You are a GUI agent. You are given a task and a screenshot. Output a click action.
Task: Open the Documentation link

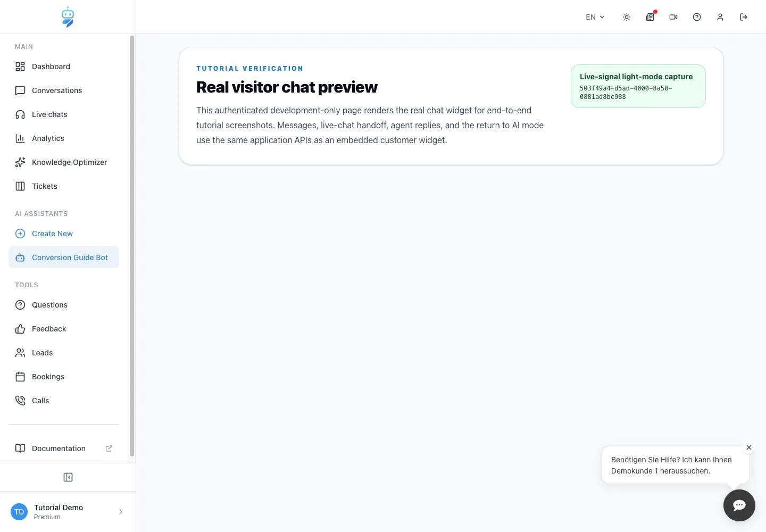tap(64, 448)
